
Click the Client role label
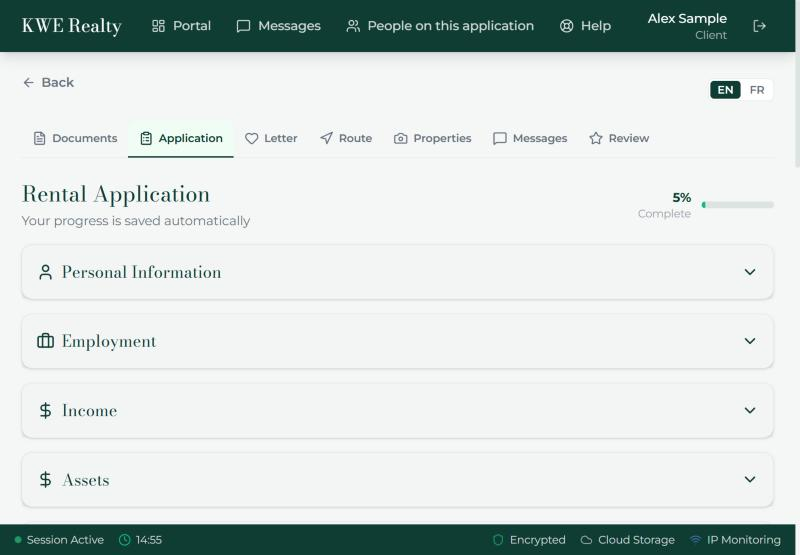coord(711,35)
